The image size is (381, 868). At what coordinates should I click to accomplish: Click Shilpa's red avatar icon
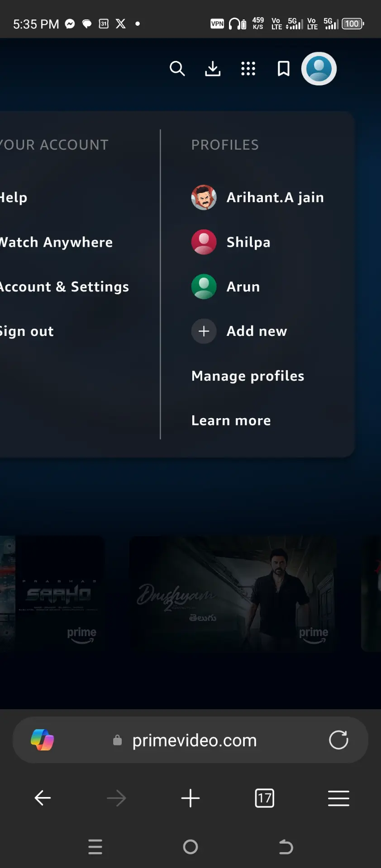[204, 242]
